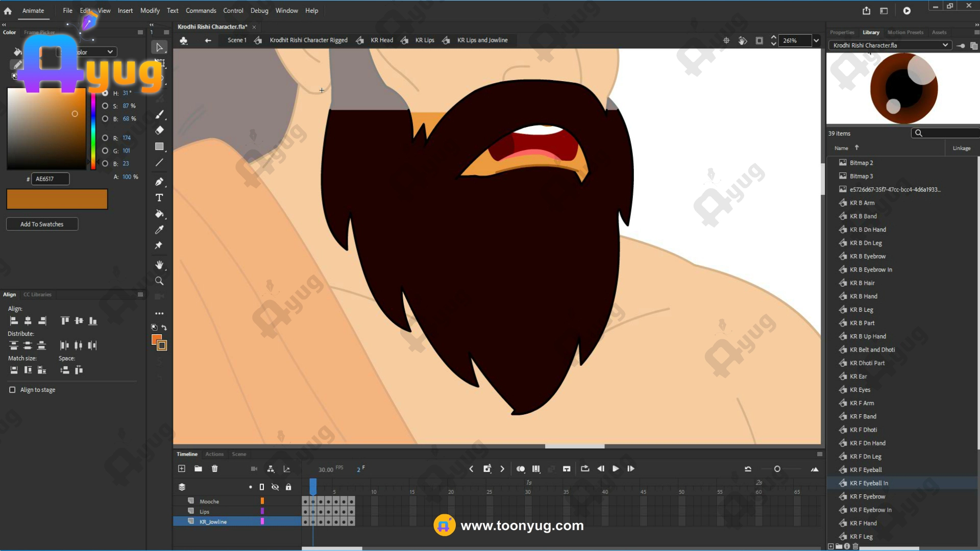Viewport: 980px width, 551px height.
Task: Open the library document dropdown
Action: pos(945,45)
